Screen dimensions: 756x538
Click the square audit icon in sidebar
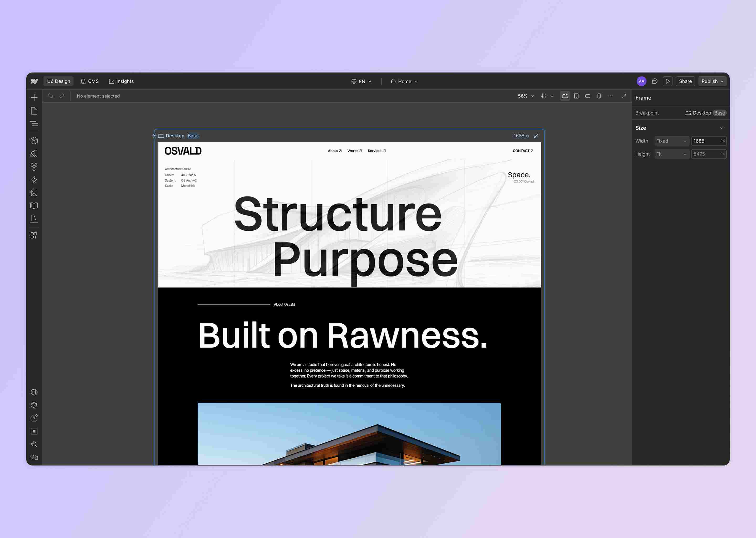[x=34, y=431]
